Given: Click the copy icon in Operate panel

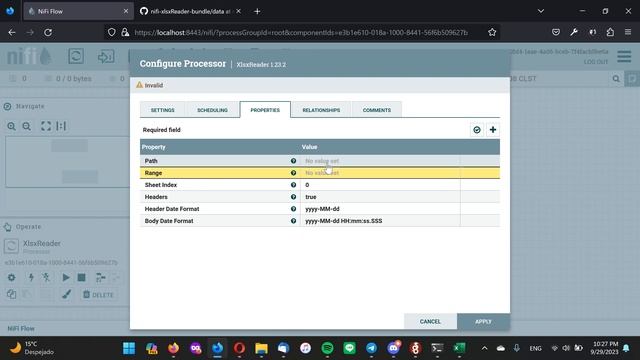Looking at the screenshot, I should point(11,294).
